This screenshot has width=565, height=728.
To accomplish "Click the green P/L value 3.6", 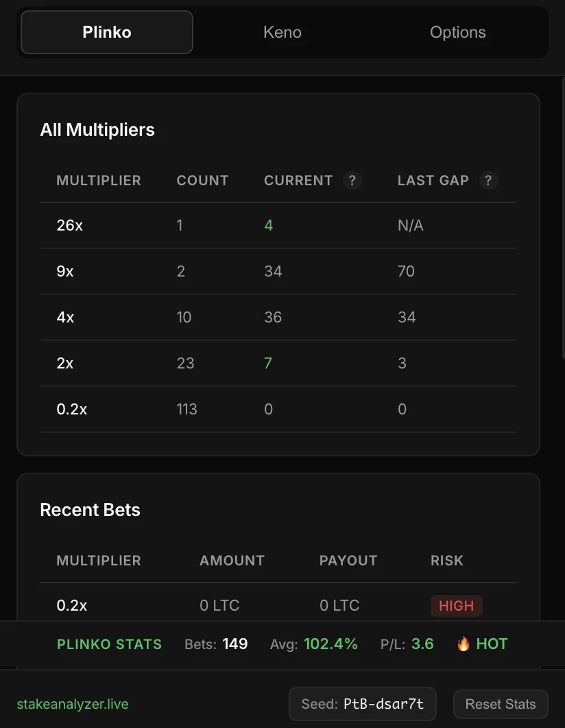I will point(422,644).
